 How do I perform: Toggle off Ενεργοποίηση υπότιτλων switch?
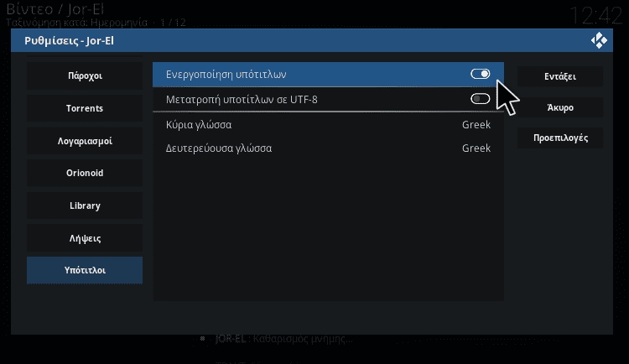481,74
